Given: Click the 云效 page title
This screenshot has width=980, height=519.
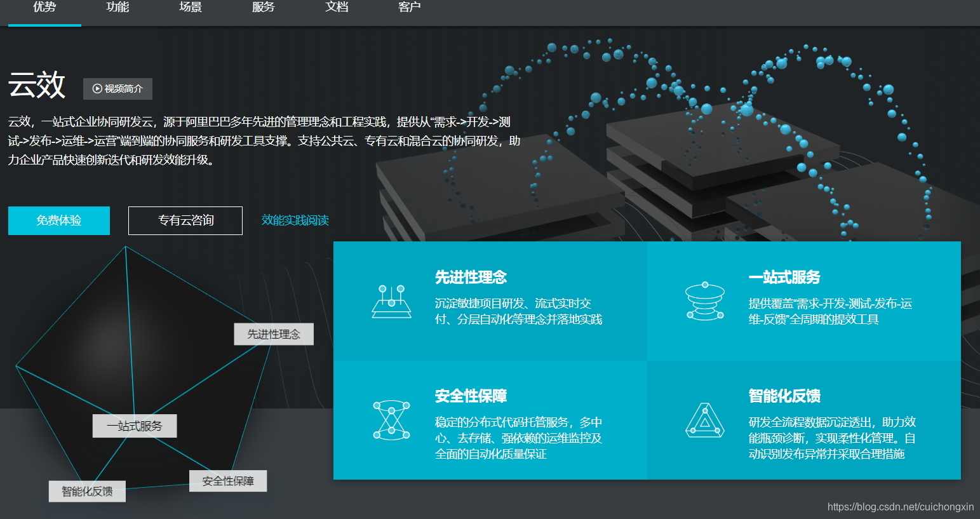Looking at the screenshot, I should (x=37, y=84).
